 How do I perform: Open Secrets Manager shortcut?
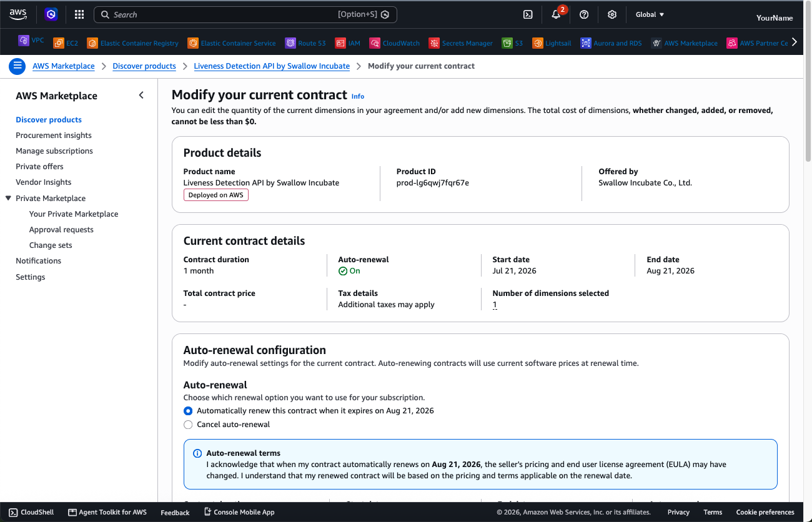click(x=461, y=43)
